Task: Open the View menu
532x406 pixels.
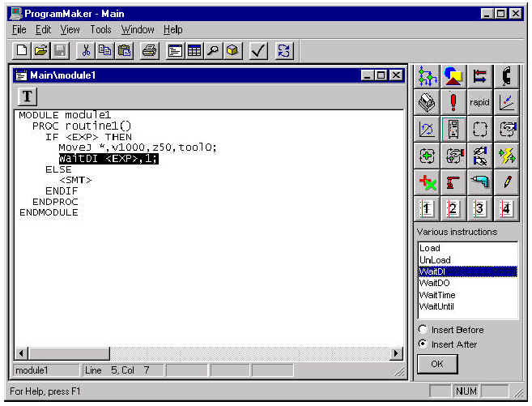Action: pyautogui.click(x=70, y=30)
